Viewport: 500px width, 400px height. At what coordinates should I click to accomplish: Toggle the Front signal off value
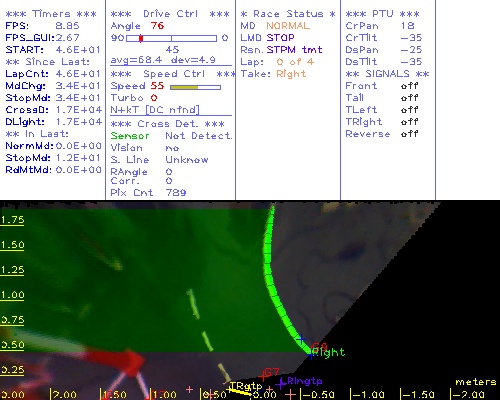[x=409, y=86]
